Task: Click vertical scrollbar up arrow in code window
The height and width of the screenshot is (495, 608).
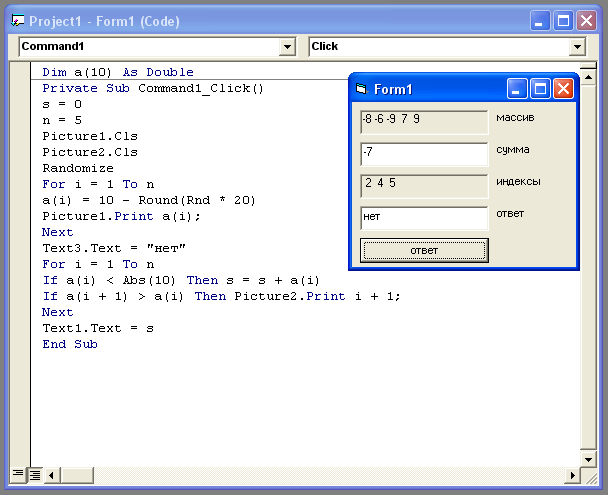Action: [588, 78]
